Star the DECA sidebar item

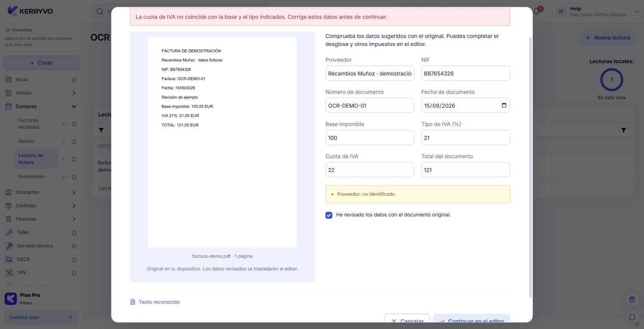tap(74, 259)
